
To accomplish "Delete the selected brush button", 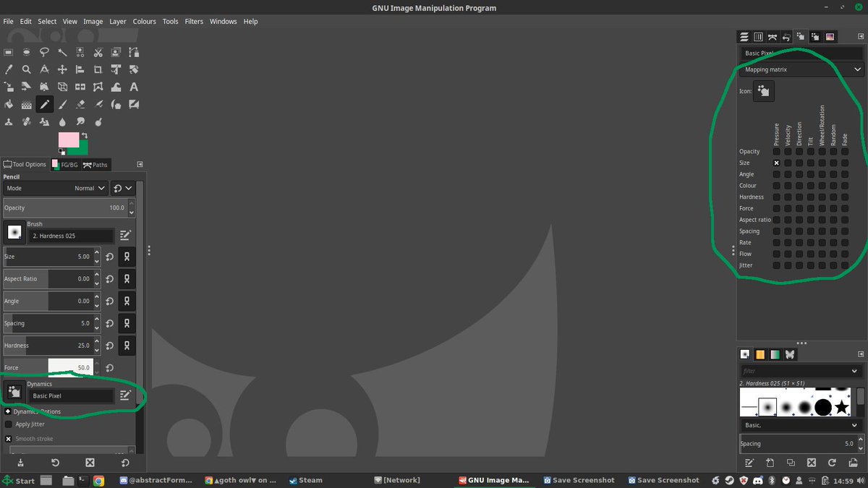I will pos(812,463).
